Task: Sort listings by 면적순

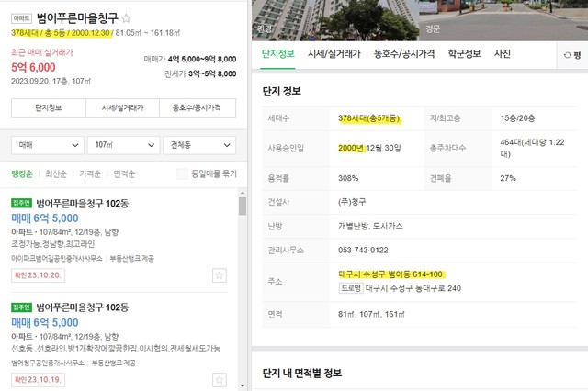Action: click(124, 173)
